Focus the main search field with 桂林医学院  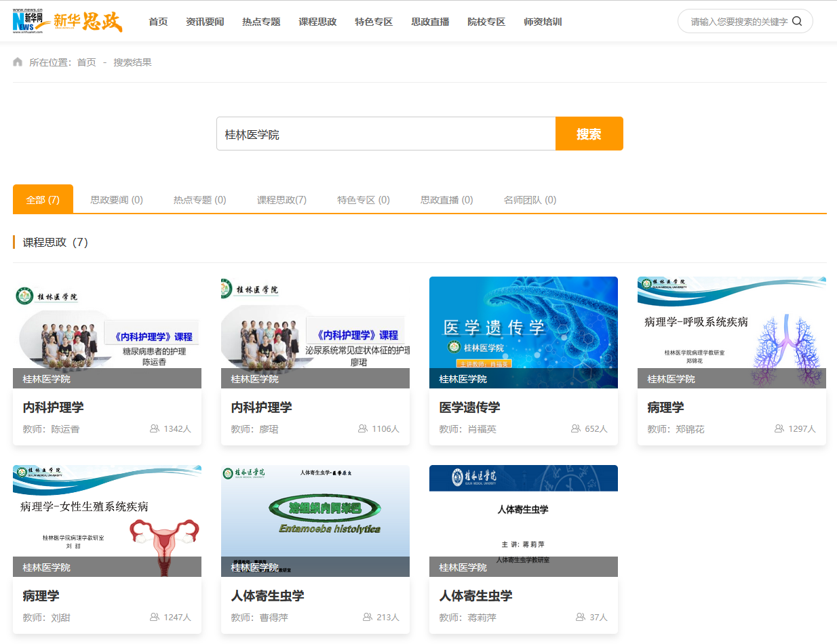click(x=385, y=134)
